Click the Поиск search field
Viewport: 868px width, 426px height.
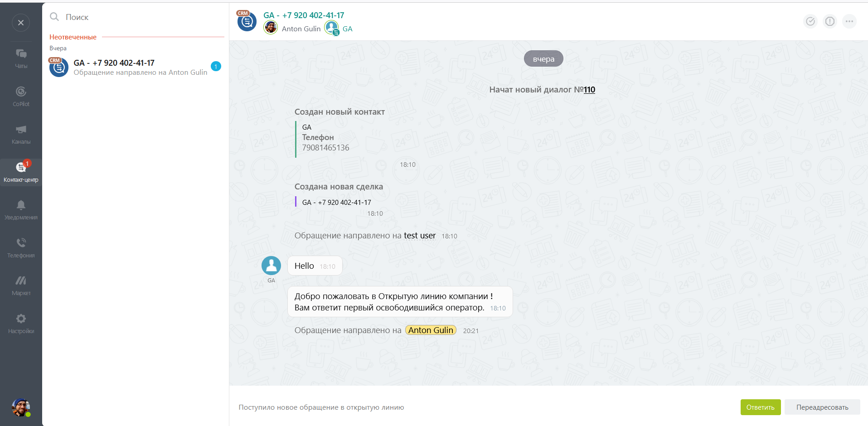[x=136, y=17]
